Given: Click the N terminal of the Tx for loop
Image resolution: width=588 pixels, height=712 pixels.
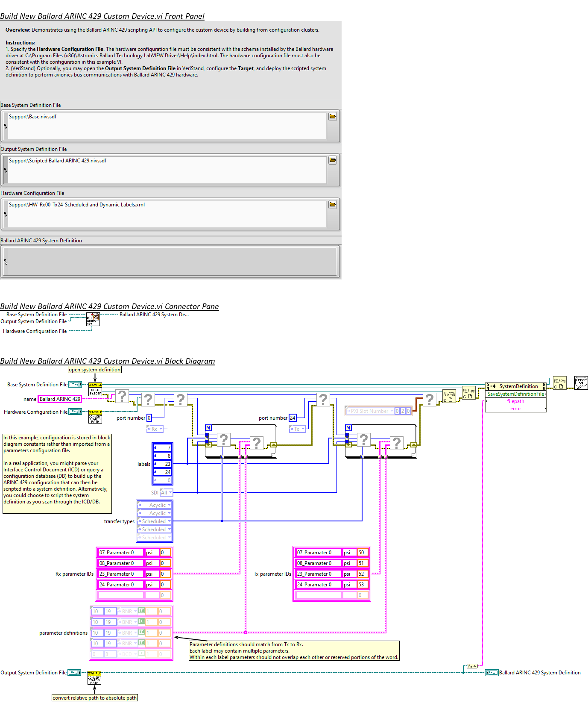Looking at the screenshot, I should [x=348, y=428].
